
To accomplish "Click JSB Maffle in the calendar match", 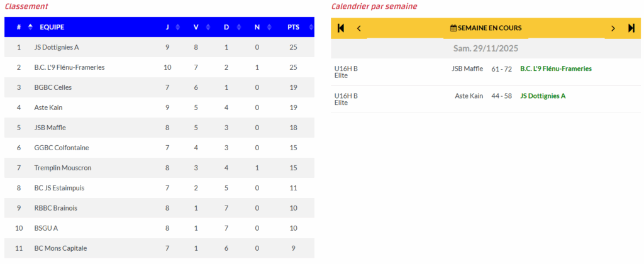I will click(x=467, y=69).
